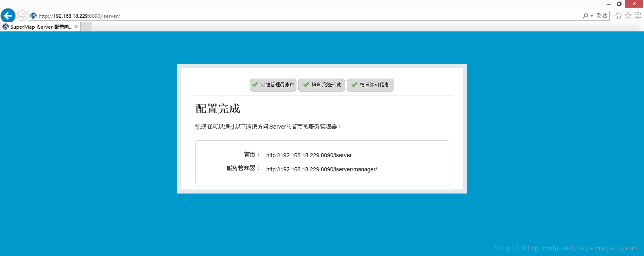The height and width of the screenshot is (256, 644).
Task: Refresh the page with the reload icon
Action: click(605, 16)
